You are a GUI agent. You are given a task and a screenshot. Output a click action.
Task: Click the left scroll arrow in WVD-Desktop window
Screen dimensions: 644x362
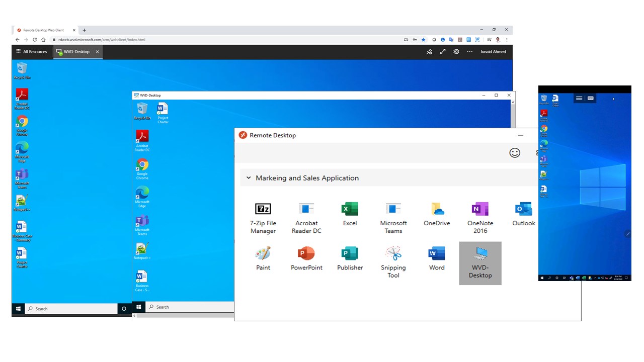click(x=135, y=315)
